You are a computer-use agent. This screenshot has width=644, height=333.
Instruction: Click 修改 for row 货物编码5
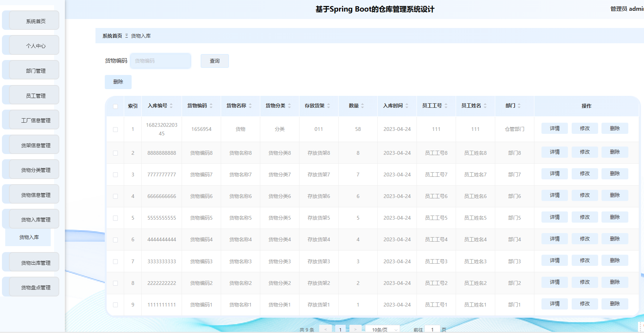pos(585,217)
